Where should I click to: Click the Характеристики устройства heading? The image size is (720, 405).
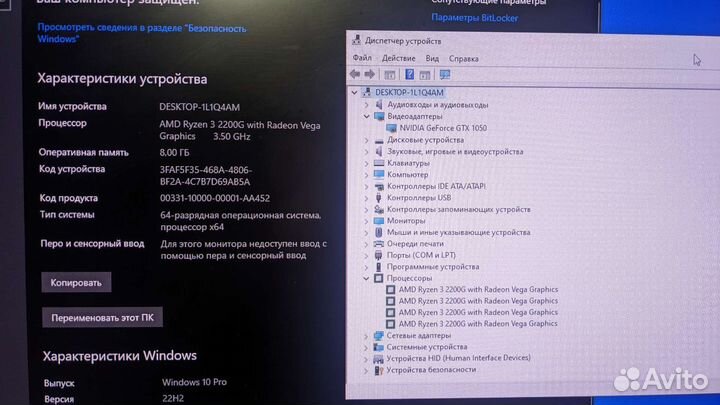pyautogui.click(x=122, y=79)
